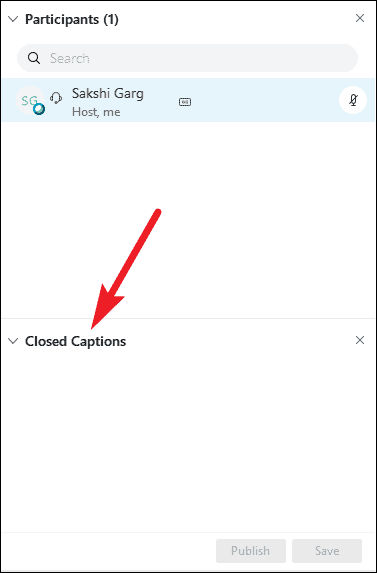Click the SG avatar circle
Screen dimensions: 377x573
pyautogui.click(x=30, y=100)
